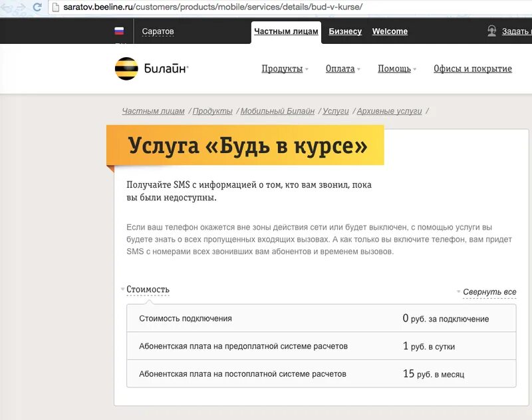Viewport: 532px width, 420px height.
Task: Expand the Оплата menu
Action: click(x=342, y=69)
